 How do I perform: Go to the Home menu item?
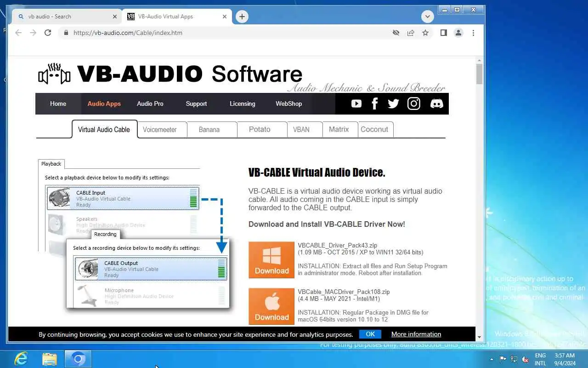pyautogui.click(x=58, y=103)
